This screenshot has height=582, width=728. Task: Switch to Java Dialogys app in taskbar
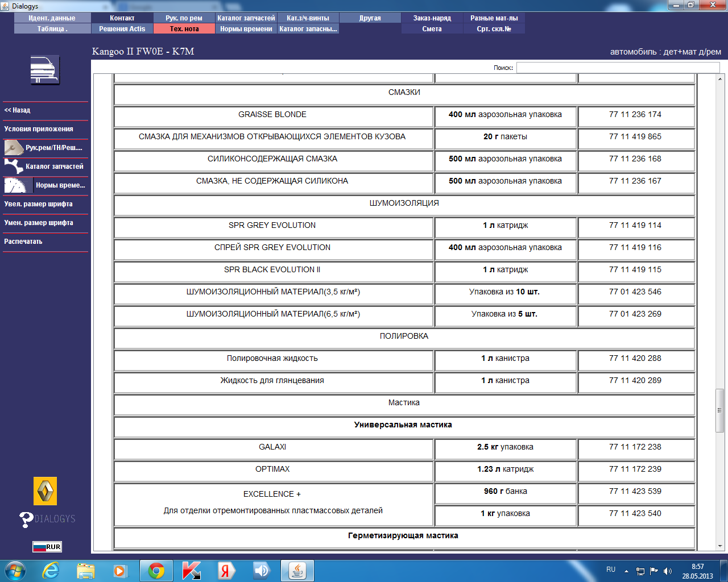(297, 571)
